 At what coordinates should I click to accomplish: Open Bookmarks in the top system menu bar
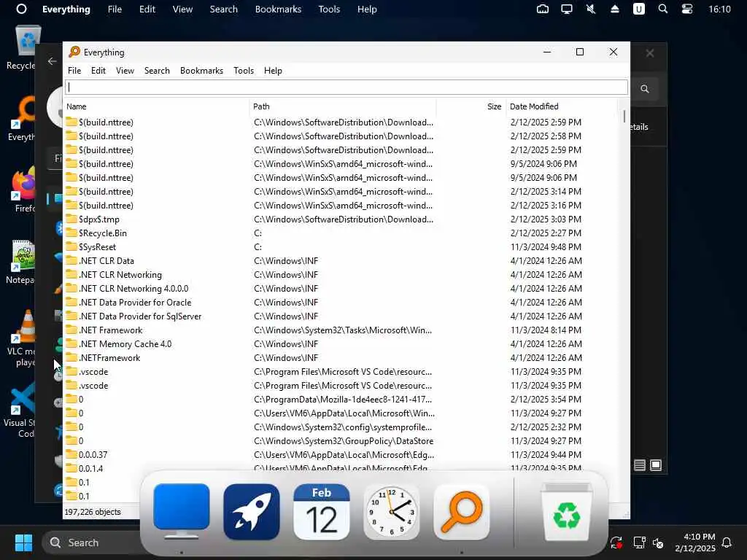pos(278,9)
